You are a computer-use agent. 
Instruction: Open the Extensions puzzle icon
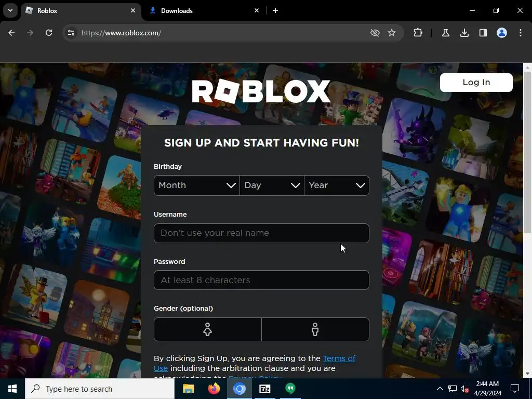[x=418, y=33]
